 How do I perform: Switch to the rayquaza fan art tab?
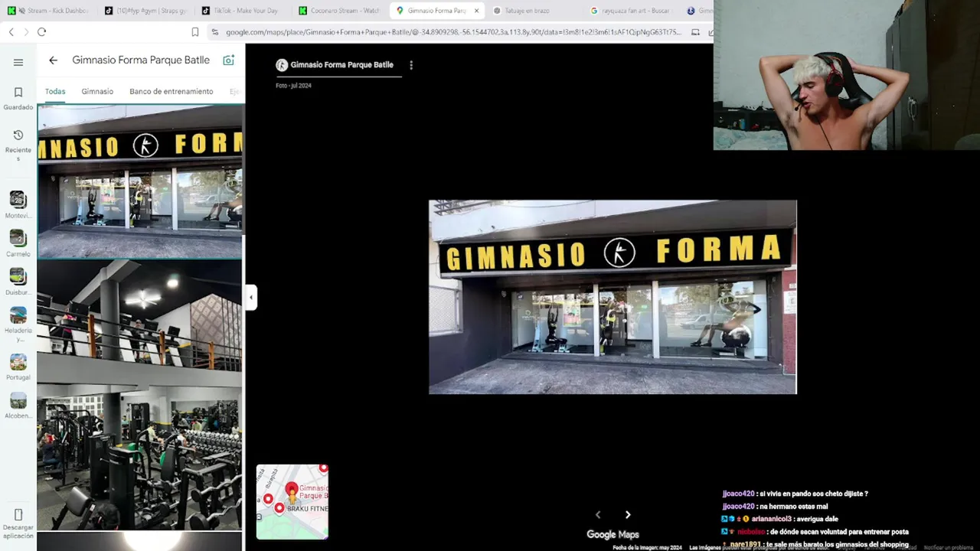click(631, 11)
